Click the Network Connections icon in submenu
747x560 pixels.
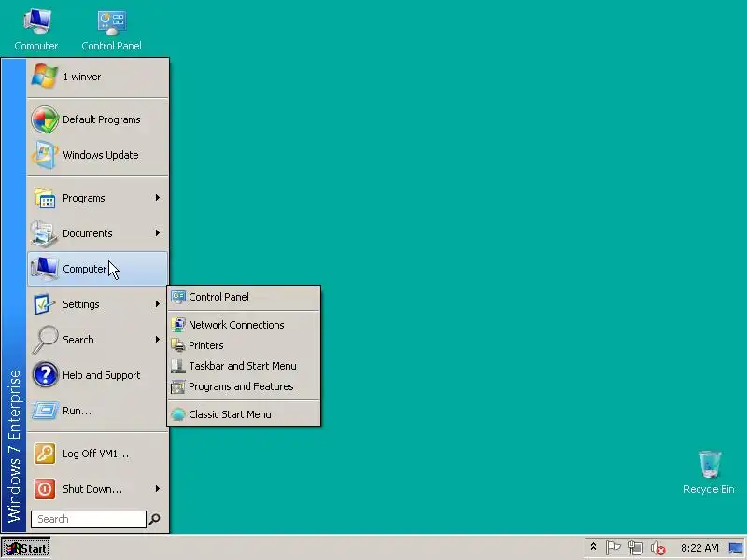178,325
